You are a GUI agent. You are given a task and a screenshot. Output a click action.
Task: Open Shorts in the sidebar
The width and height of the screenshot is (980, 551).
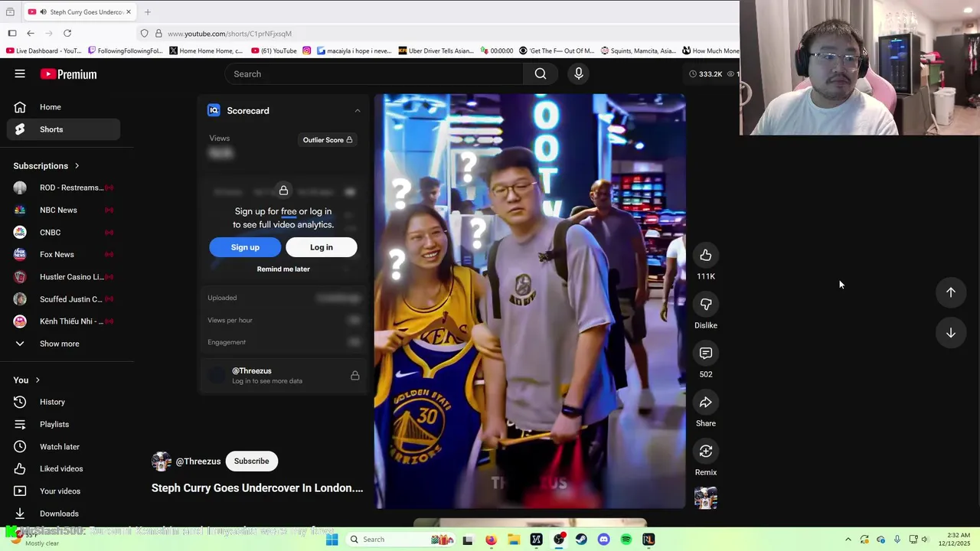[x=64, y=129]
